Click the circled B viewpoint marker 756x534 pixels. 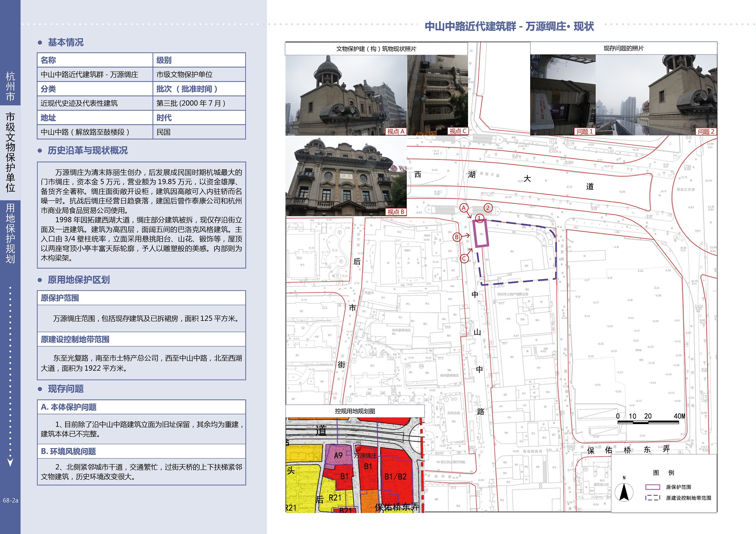click(x=456, y=237)
